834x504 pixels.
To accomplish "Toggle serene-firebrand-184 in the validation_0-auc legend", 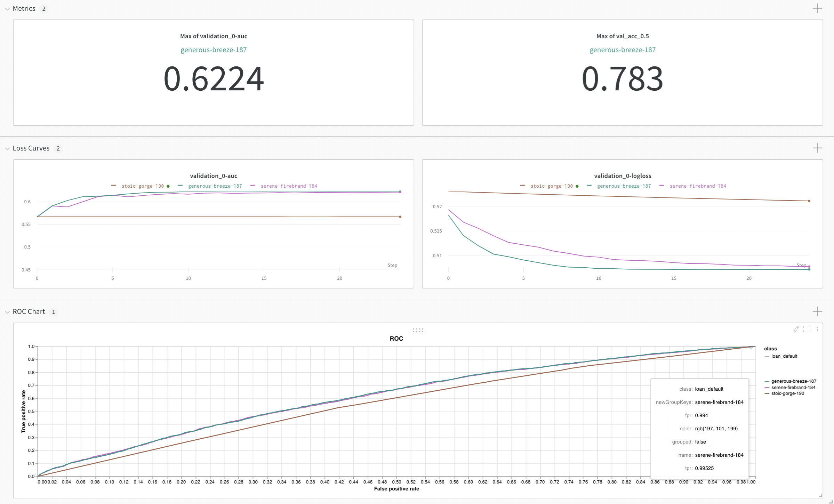I will pos(288,186).
